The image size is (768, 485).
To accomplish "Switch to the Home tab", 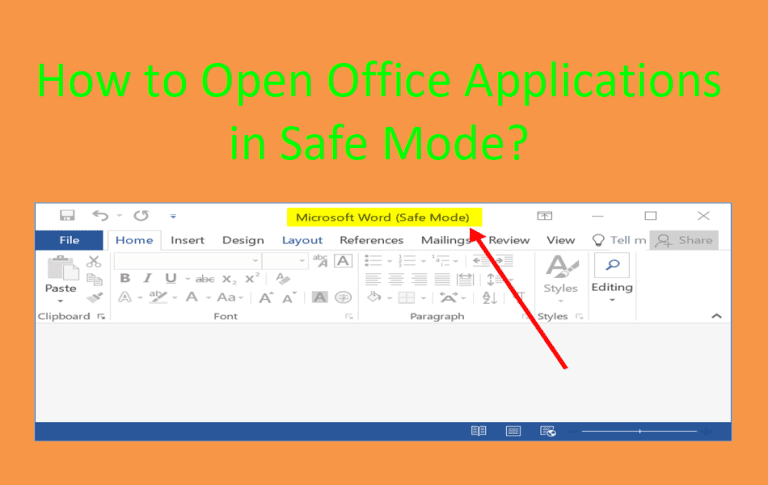I will point(134,240).
